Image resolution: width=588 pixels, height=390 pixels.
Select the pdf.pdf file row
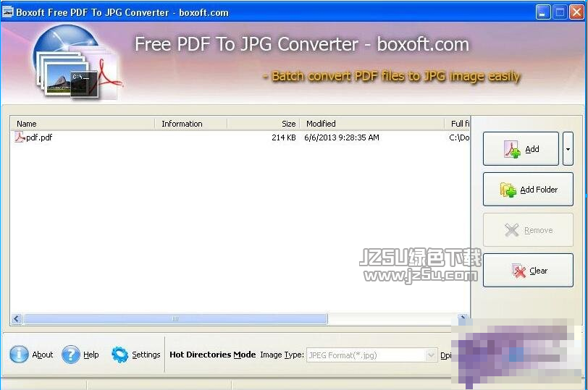(x=240, y=137)
